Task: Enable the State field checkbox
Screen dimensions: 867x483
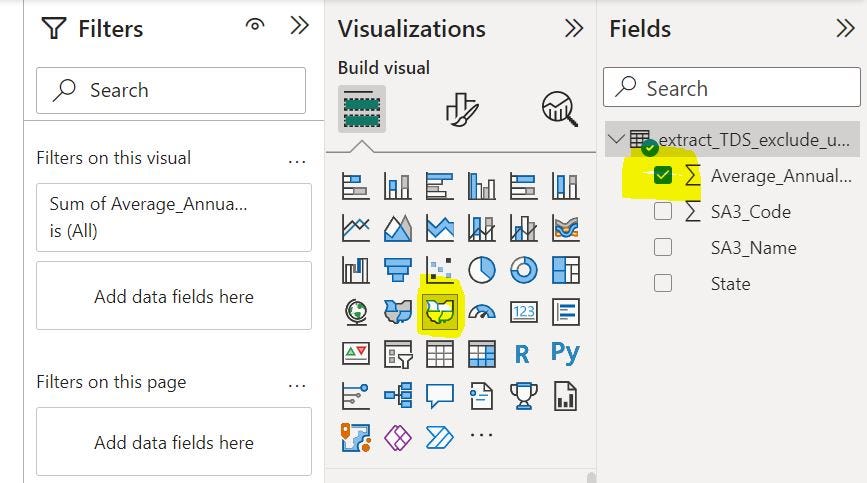Action: 662,284
